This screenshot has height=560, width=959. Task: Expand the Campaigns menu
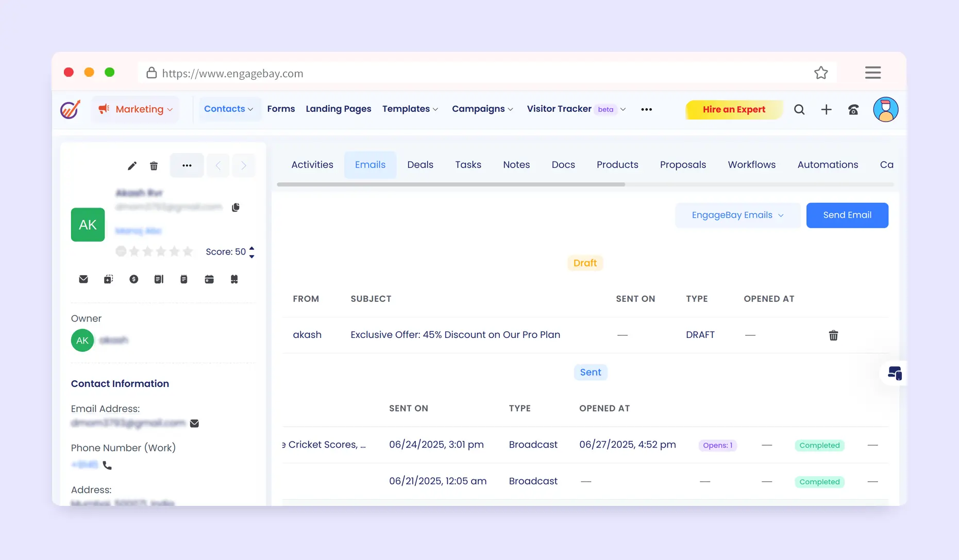482,109
